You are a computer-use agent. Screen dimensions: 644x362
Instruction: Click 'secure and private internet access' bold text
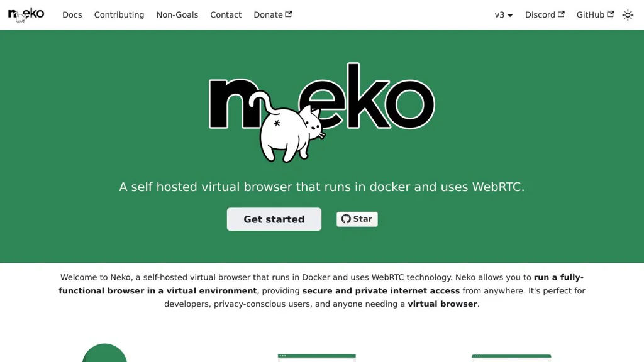coord(380,291)
